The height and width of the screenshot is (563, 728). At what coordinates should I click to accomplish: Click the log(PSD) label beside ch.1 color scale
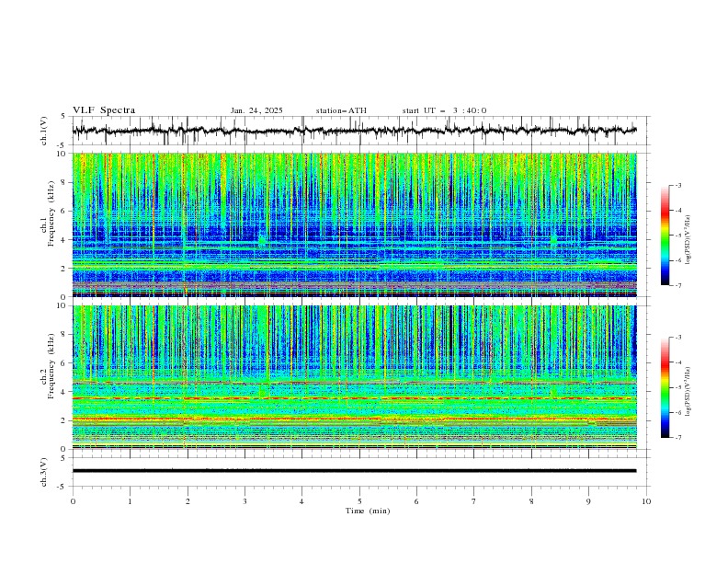pos(688,240)
